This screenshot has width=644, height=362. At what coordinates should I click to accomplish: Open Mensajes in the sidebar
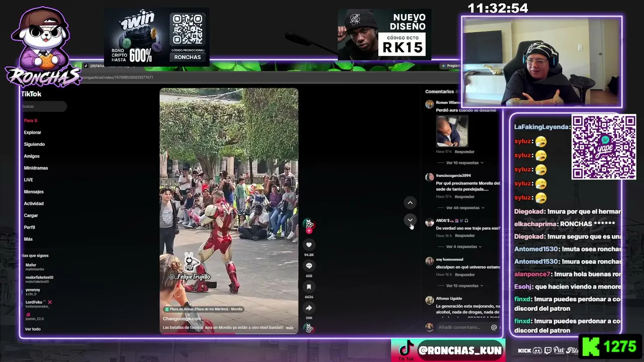pos(34,192)
